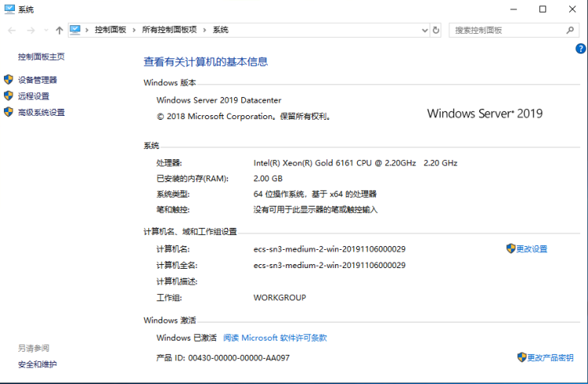
Task: Click the refresh icon beside address bar
Action: coord(435,30)
